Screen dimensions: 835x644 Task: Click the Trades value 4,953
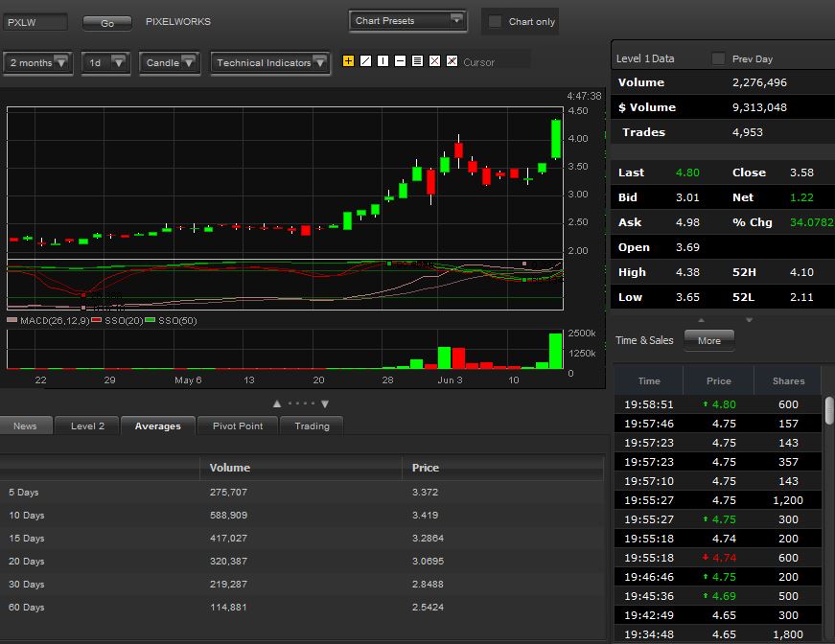pos(748,132)
